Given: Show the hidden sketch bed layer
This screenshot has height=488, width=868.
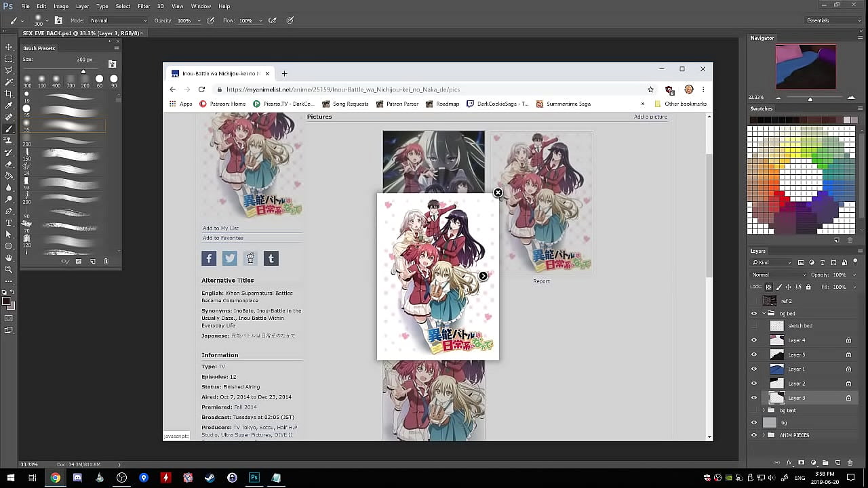Looking at the screenshot, I should 754,326.
